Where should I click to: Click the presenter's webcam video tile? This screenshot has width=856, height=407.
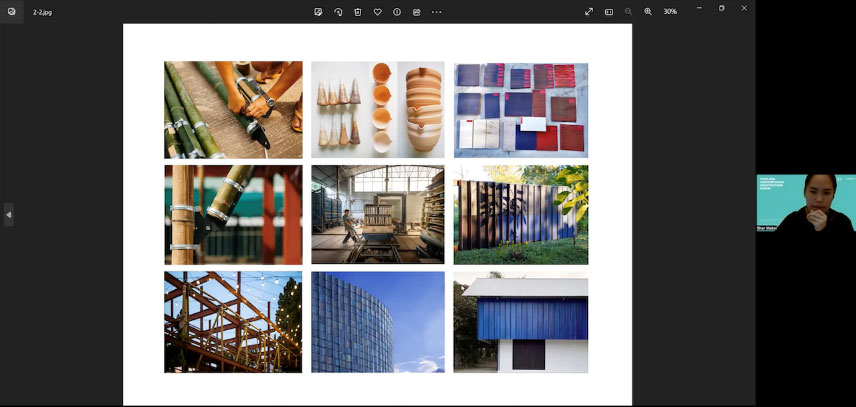pos(805,204)
